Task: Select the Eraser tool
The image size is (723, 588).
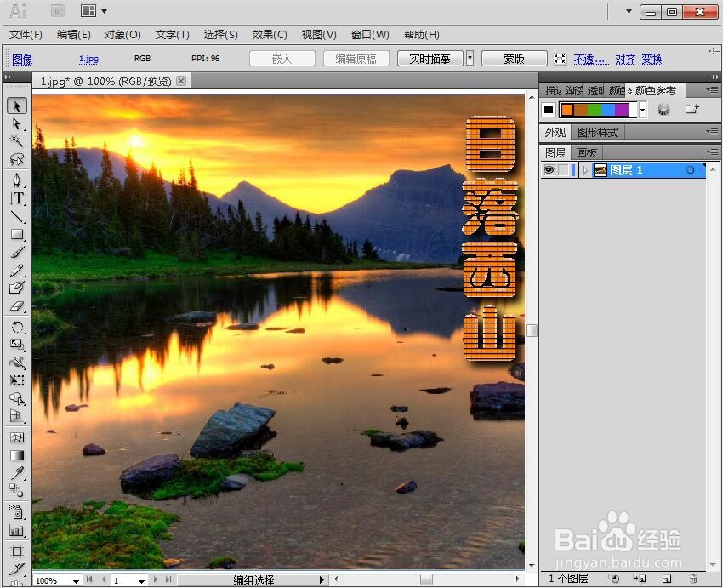Action: pos(17,305)
